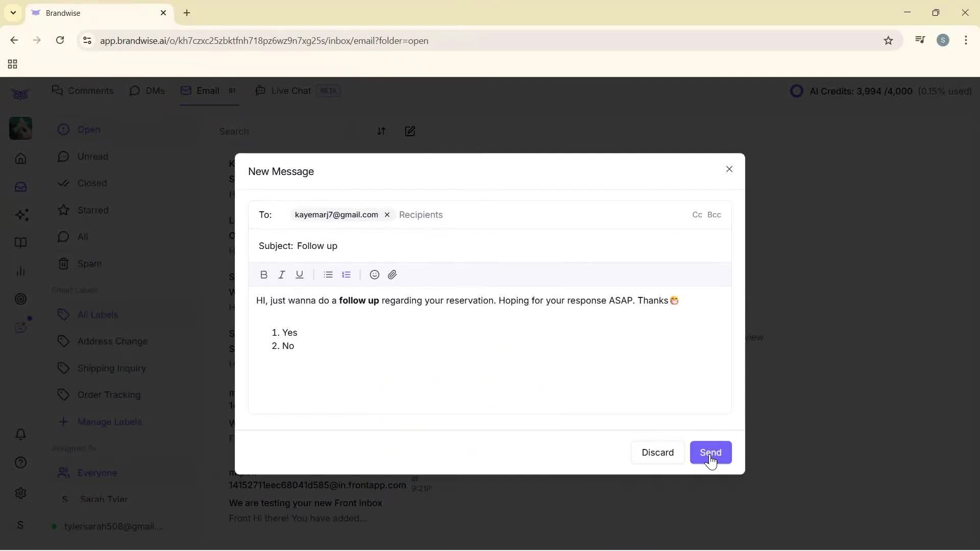
Task: Open the sort order dropdown
Action: click(382, 131)
